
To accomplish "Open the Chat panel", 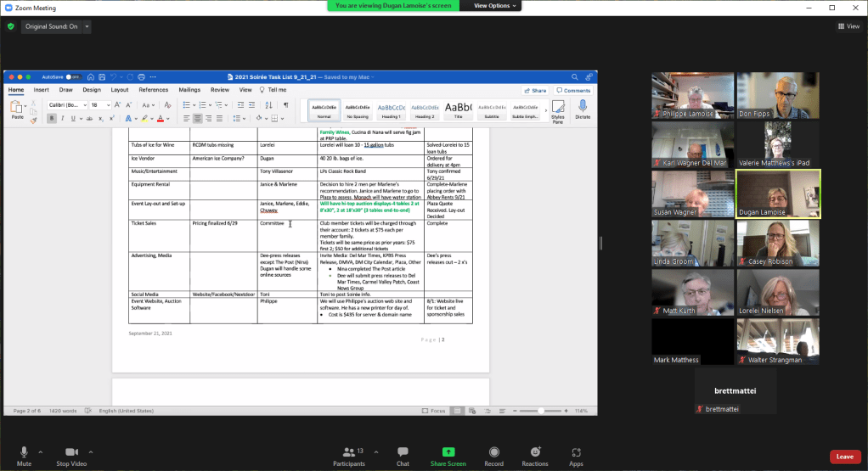I will click(403, 452).
